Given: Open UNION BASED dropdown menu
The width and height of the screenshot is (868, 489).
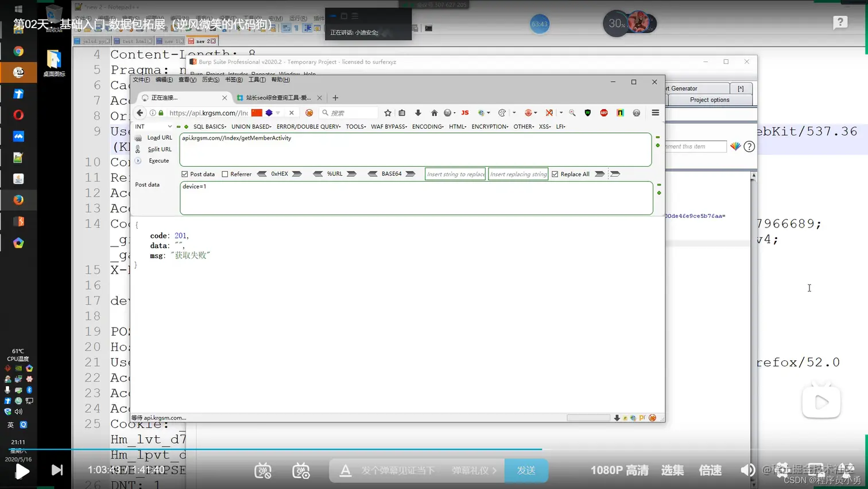Looking at the screenshot, I should [251, 126].
